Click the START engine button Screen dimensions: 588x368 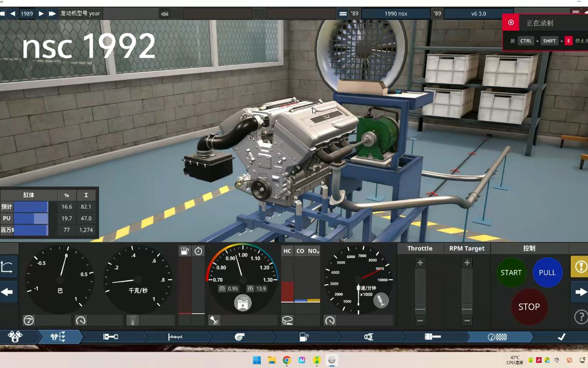[x=511, y=272]
